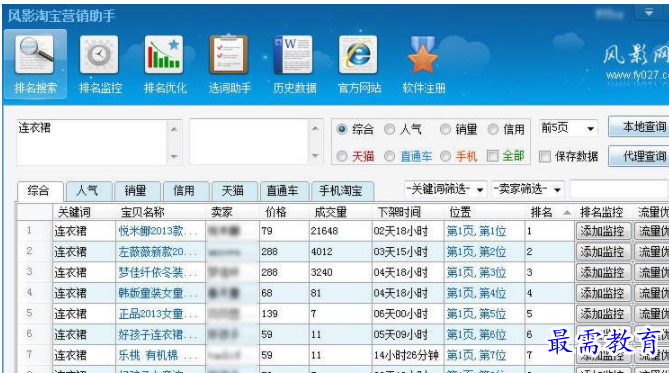Image resolution: width=669 pixels, height=373 pixels.
Task: Open the 选词助手 clipboard icon
Action: tap(229, 55)
